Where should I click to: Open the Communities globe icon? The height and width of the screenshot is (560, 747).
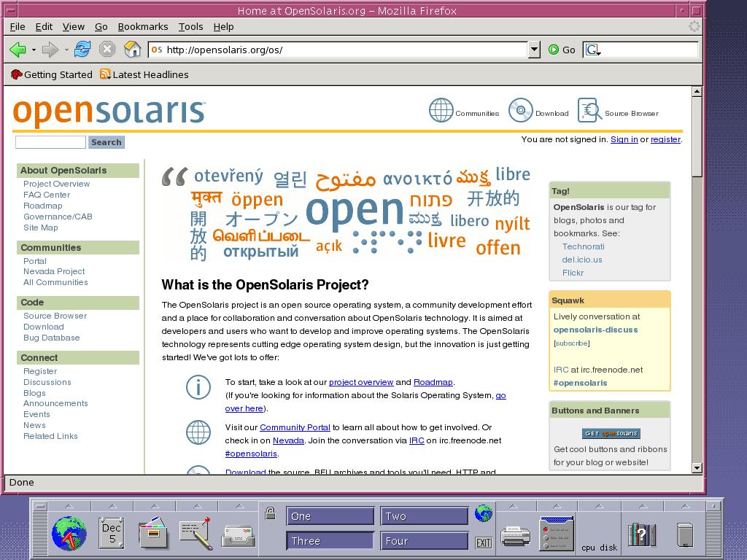click(441, 111)
